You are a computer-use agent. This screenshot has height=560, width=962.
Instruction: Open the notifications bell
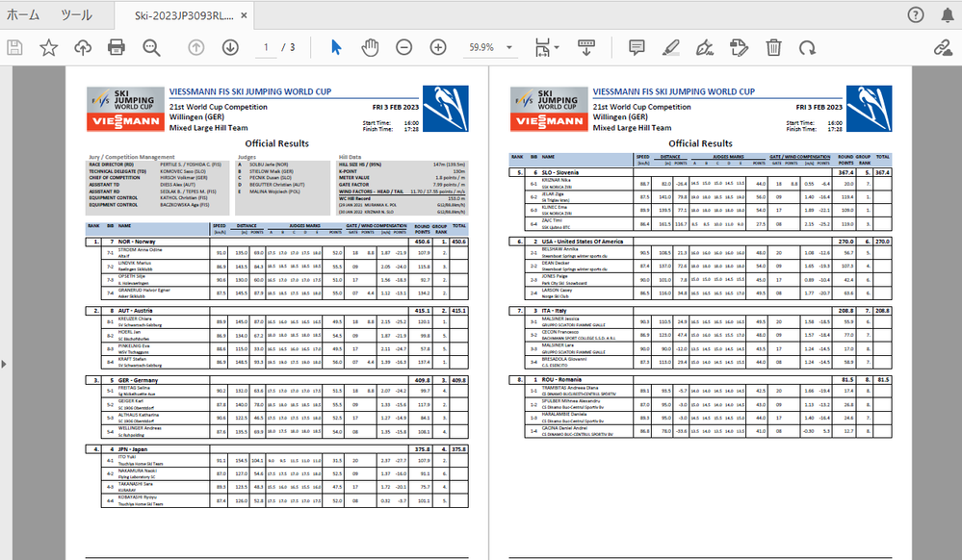pyautogui.click(x=948, y=15)
